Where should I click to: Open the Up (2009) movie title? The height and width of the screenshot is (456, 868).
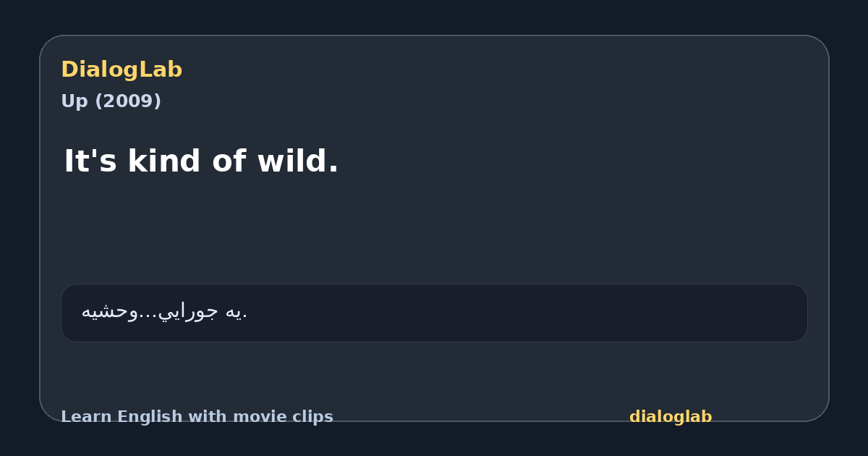coord(111,101)
